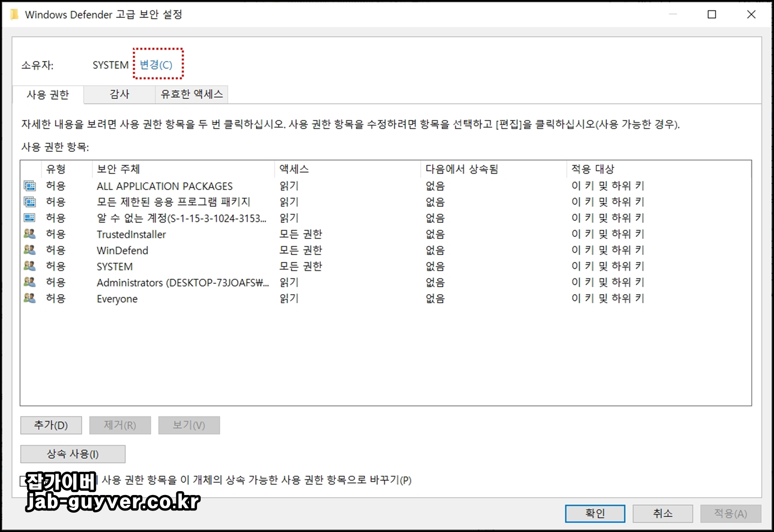Screen dimensions: 774x532
Task: Select the SYSTEM entry in the permission list
Action: point(385,266)
